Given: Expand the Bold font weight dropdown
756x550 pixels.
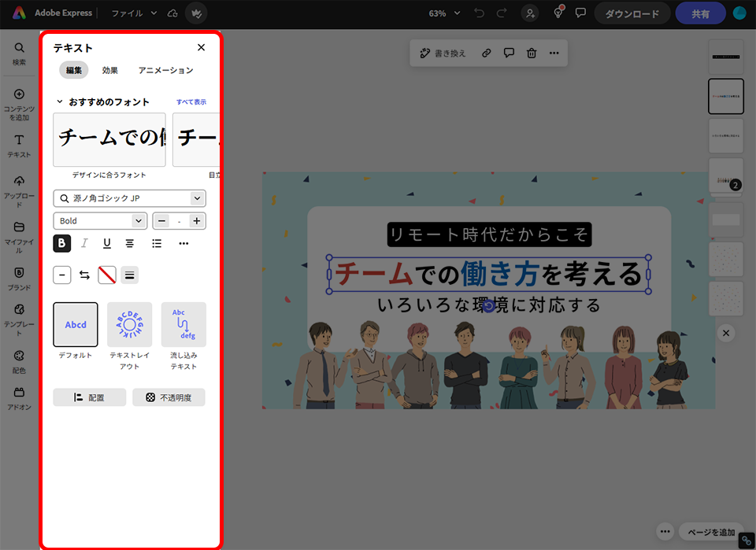Looking at the screenshot, I should [x=100, y=221].
